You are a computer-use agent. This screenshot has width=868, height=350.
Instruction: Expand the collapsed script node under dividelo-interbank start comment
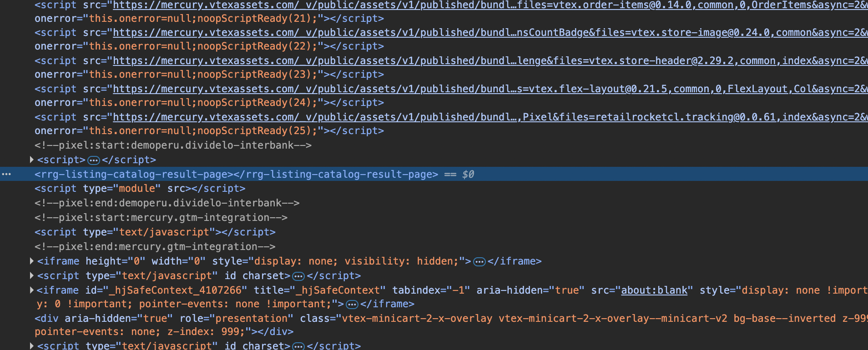(31, 160)
